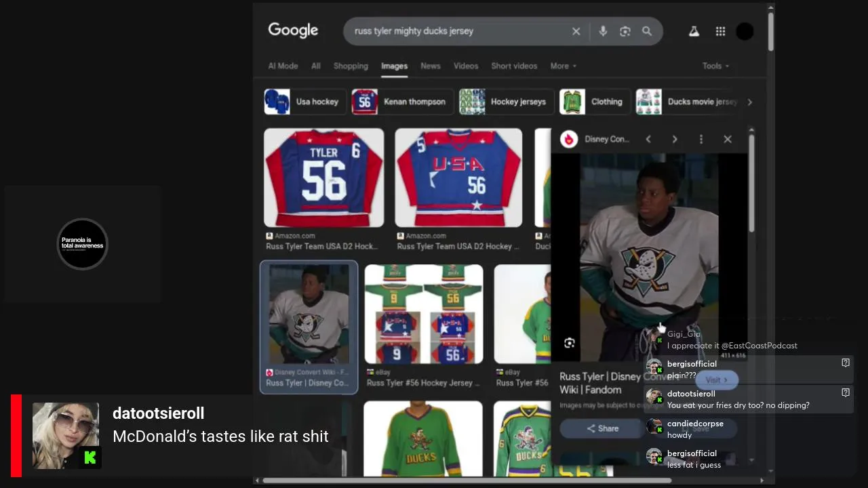
Task: Select the Hockey jerseys filter chip
Action: coord(506,102)
